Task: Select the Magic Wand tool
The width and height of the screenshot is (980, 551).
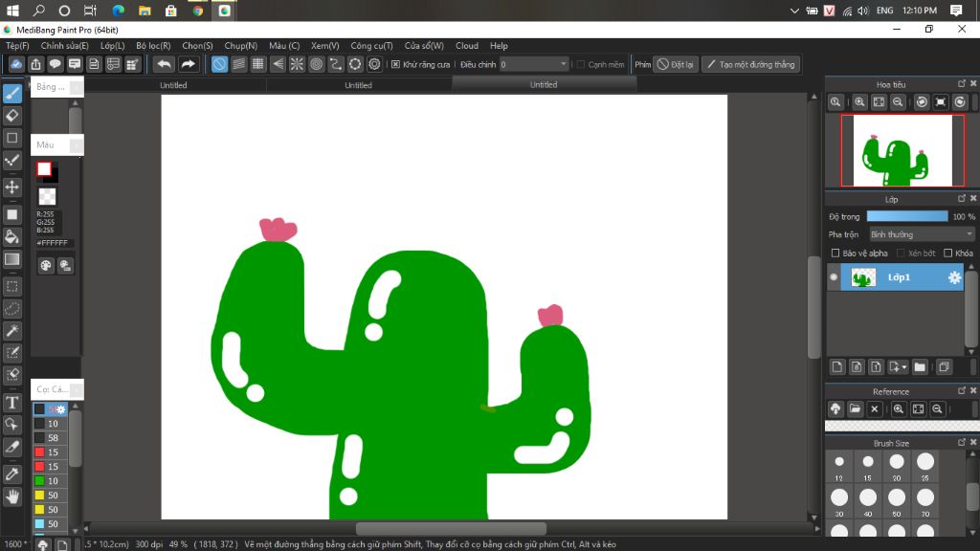Action: point(11,330)
